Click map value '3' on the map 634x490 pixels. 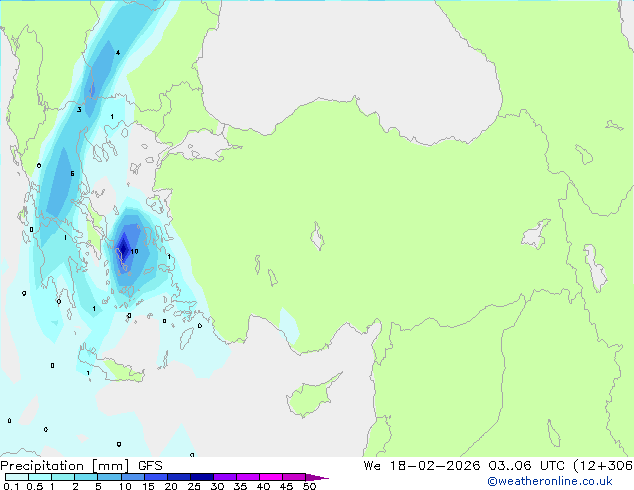click(x=79, y=110)
